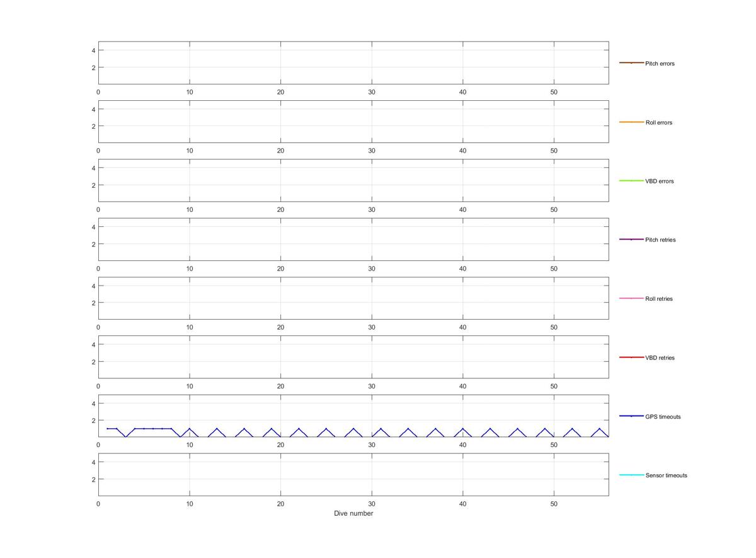Click the Roll retries legend label
This screenshot has width=756, height=558.
click(x=659, y=299)
